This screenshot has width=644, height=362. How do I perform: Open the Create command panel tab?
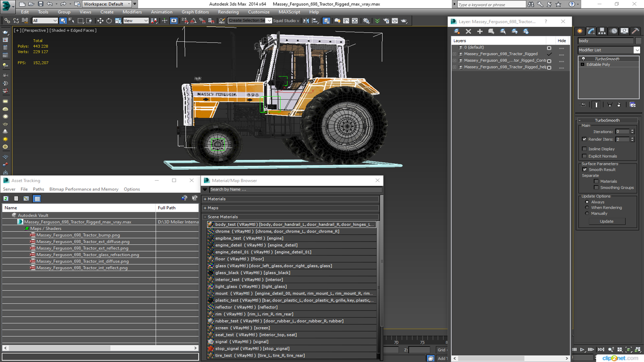click(580, 31)
